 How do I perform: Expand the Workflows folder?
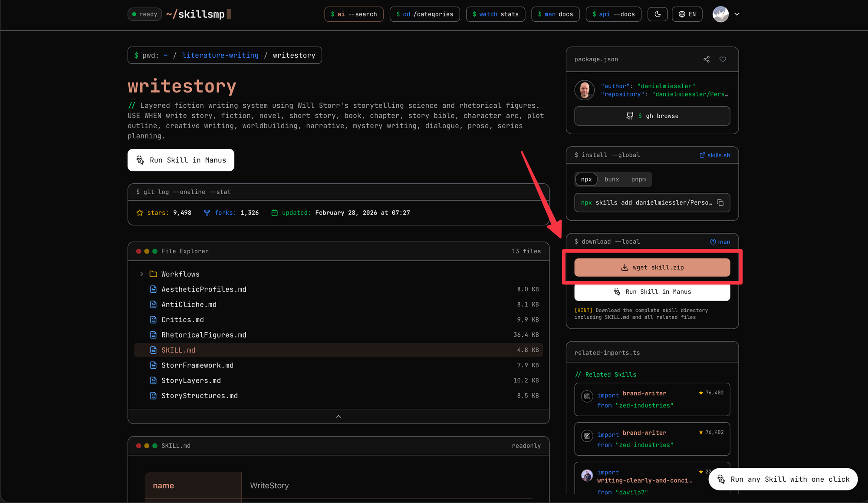tap(141, 274)
